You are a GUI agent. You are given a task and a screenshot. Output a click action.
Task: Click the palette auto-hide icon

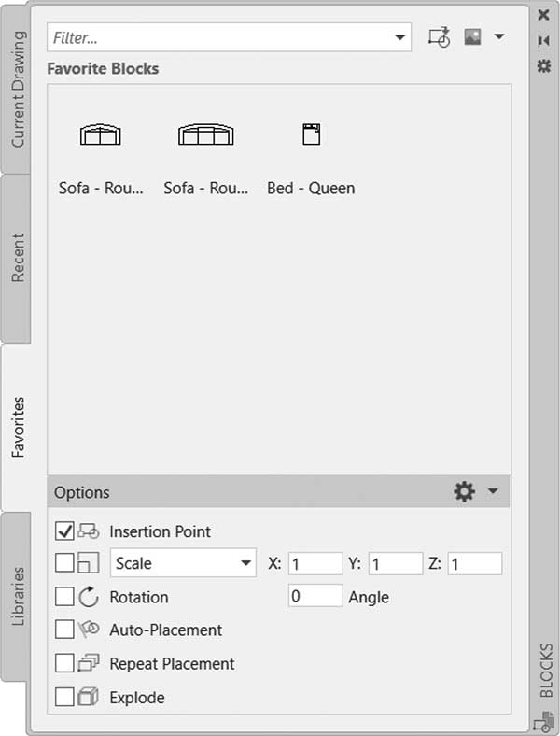pyautogui.click(x=543, y=40)
